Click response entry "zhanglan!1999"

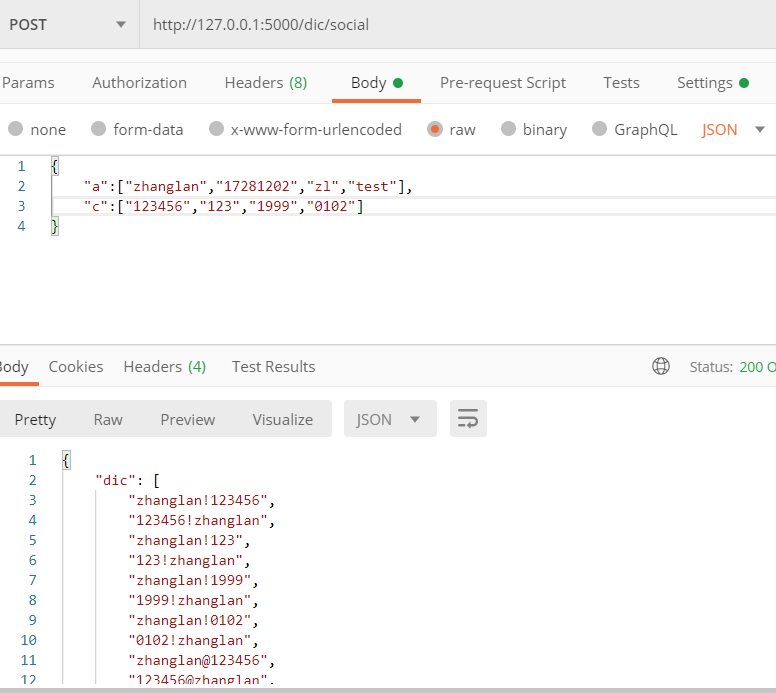coord(194,580)
